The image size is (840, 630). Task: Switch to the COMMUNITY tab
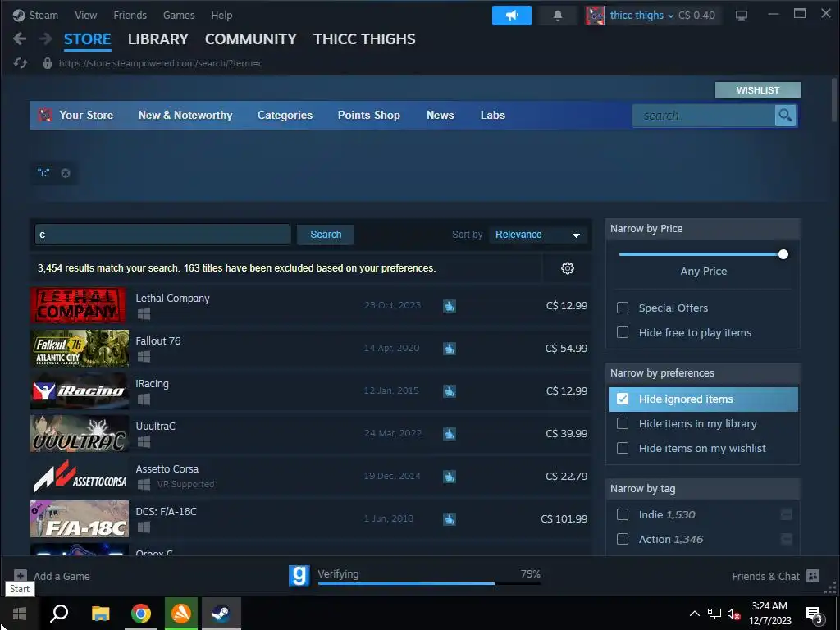251,39
